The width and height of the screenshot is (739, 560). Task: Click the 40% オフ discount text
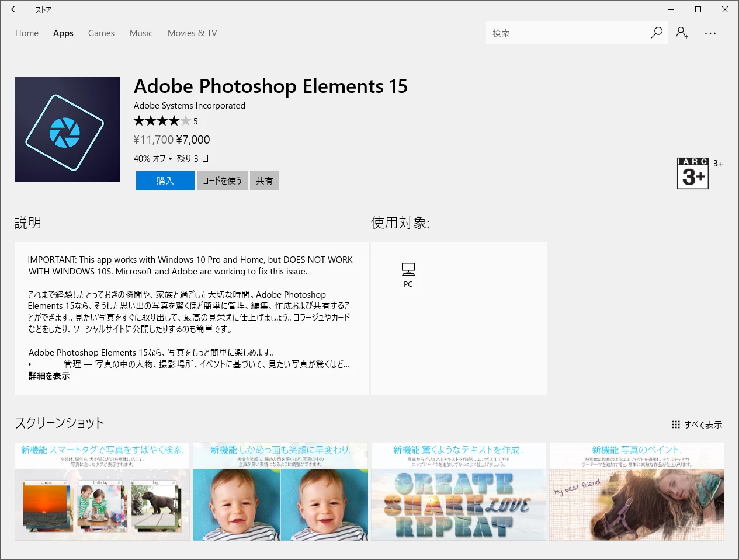pyautogui.click(x=150, y=158)
